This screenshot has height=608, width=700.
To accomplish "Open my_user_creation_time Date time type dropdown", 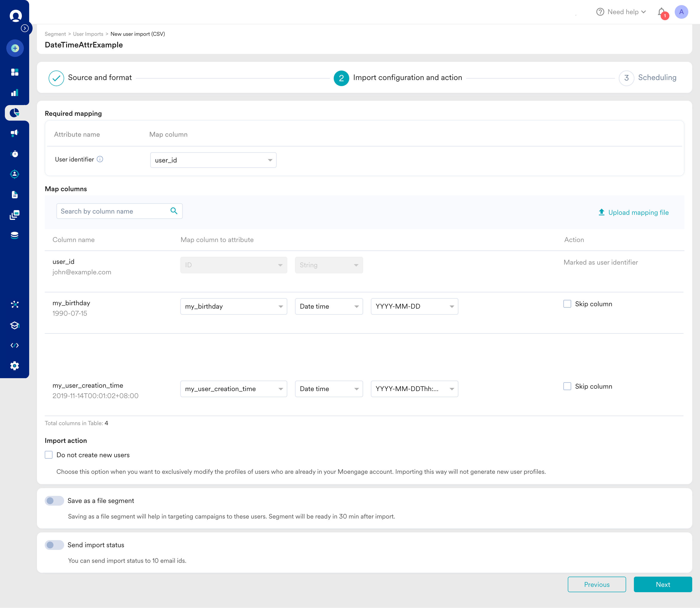I will click(x=329, y=389).
